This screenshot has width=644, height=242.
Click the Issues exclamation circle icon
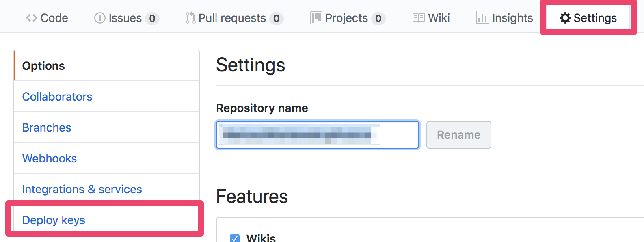[x=99, y=18]
